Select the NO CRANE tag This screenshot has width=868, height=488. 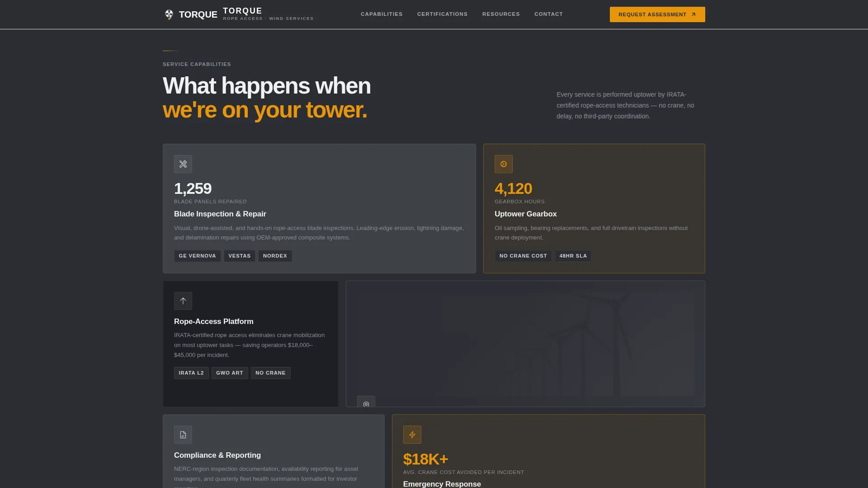pos(270,373)
